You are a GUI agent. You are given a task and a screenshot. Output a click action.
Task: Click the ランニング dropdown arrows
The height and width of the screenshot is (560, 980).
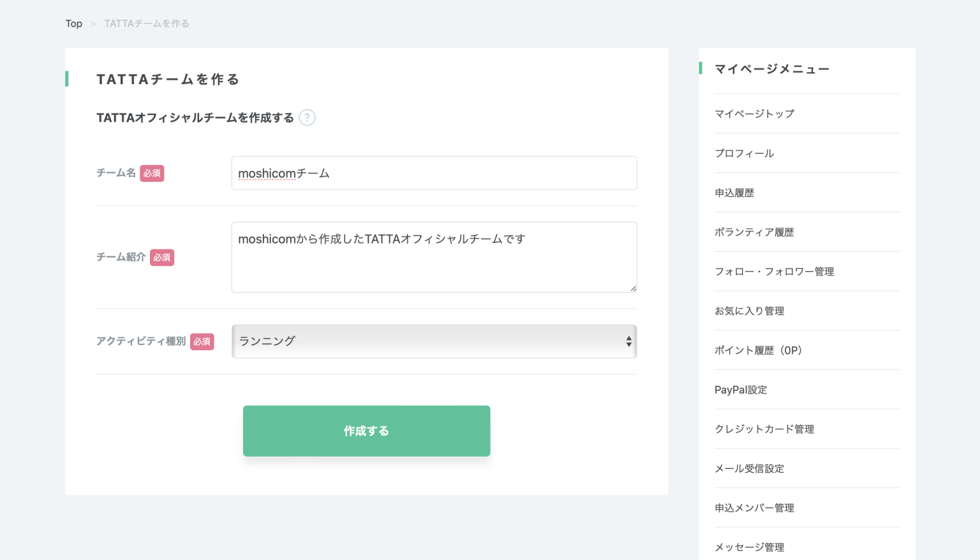(628, 341)
